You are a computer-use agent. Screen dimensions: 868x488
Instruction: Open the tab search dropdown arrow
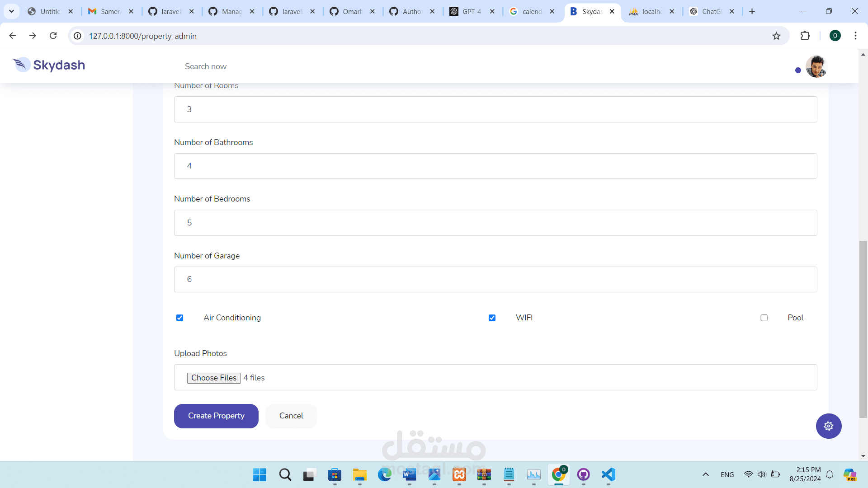(x=11, y=11)
